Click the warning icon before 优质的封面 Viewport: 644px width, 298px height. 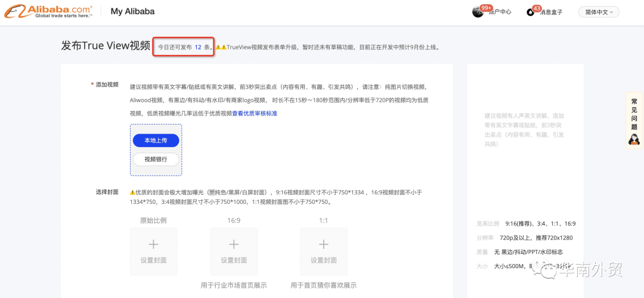pos(132,192)
